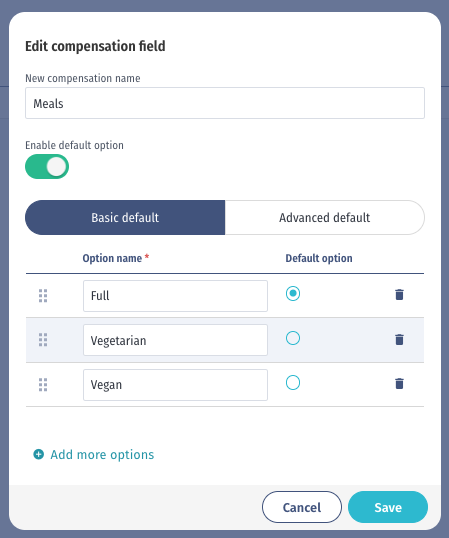
Task: Remove the Vegan option using trash icon
Action: click(399, 383)
